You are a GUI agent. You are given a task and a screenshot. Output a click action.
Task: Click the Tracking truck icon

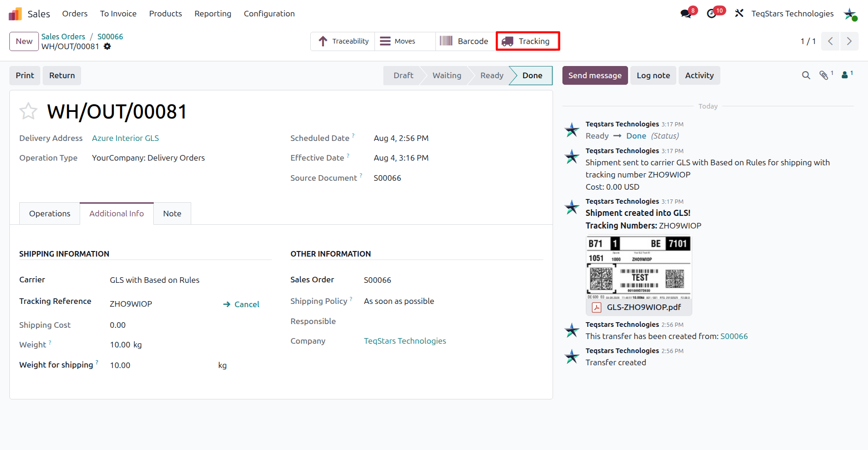(508, 41)
